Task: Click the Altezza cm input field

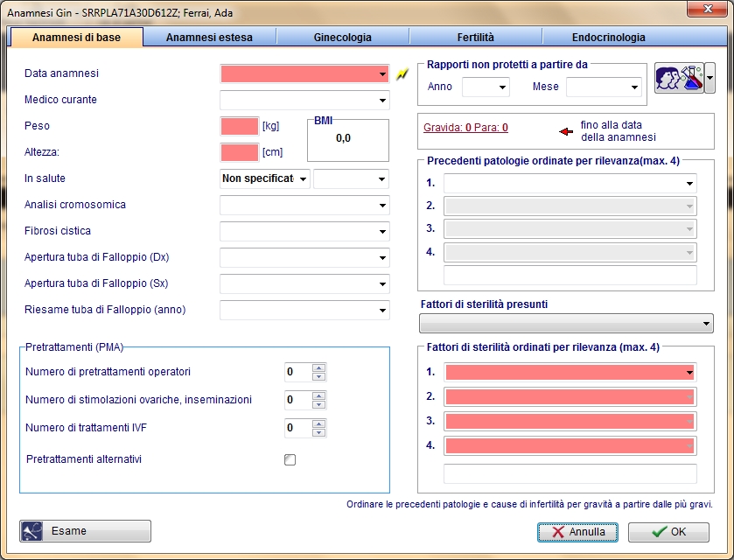Action: [x=240, y=152]
